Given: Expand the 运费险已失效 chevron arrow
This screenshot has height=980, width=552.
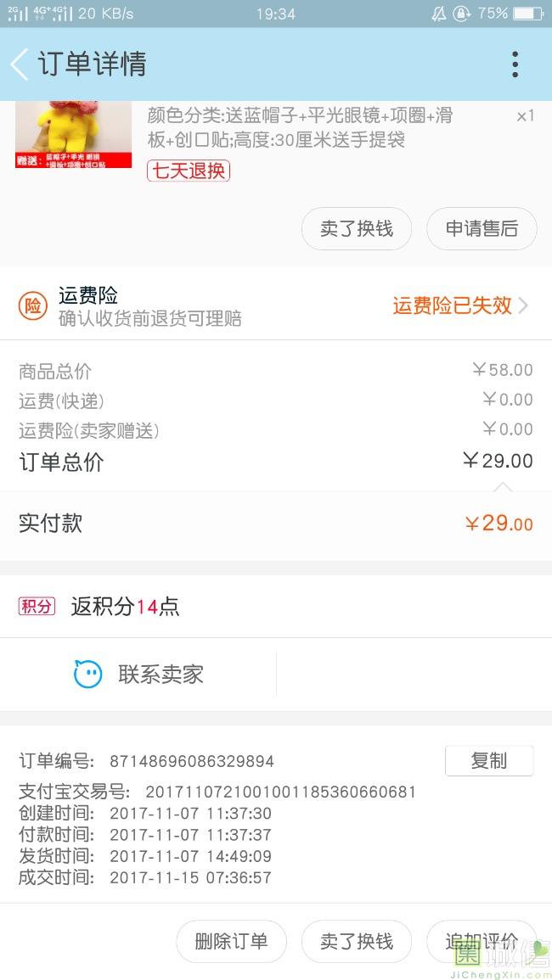Looking at the screenshot, I should [523, 305].
